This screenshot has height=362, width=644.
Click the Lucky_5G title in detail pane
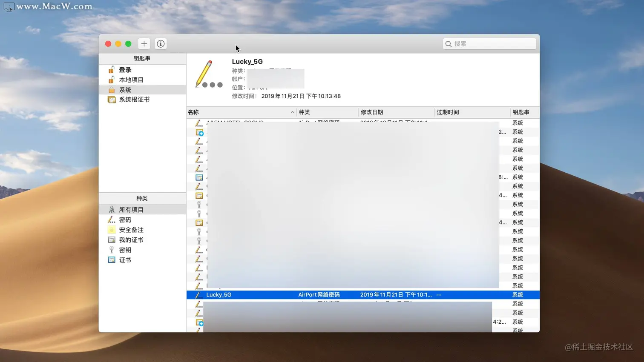click(x=247, y=62)
